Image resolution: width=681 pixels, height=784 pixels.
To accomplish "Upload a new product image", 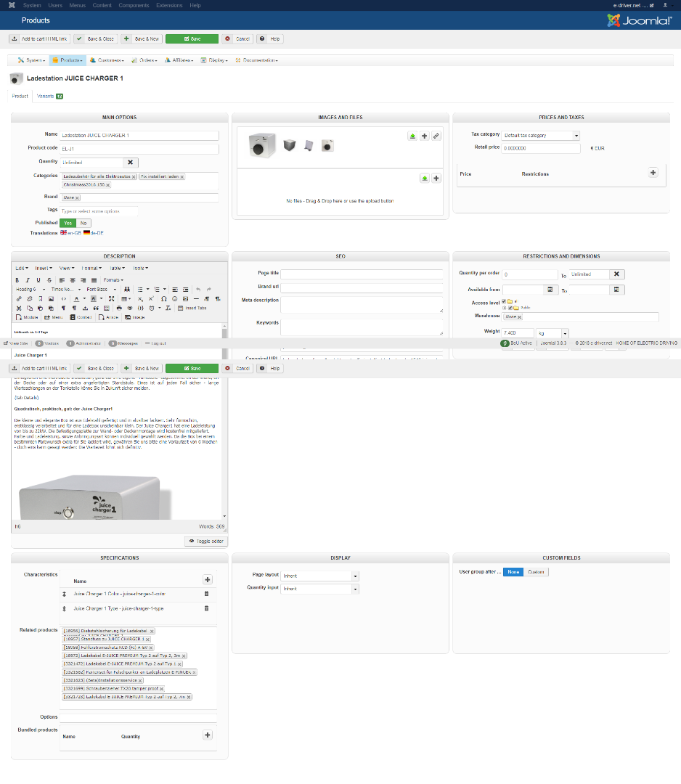I will pyautogui.click(x=412, y=136).
